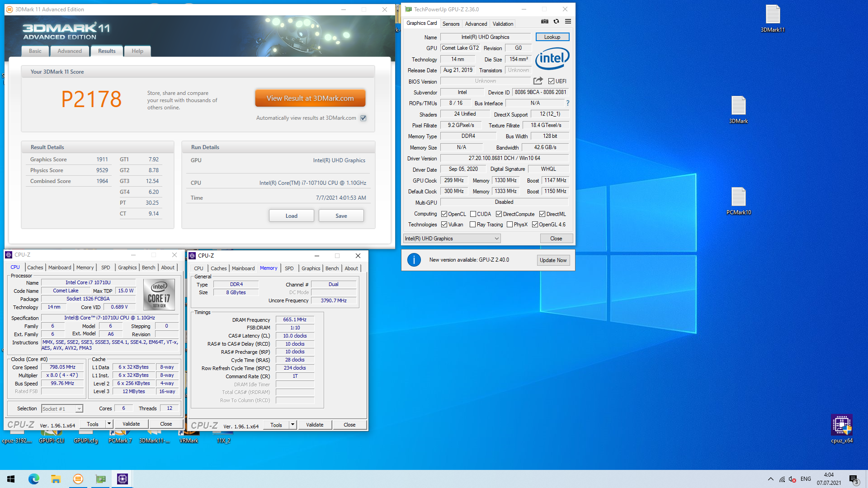Click Validate in the left CPU-Z window
This screenshot has width=868, height=488.
pos(131,424)
